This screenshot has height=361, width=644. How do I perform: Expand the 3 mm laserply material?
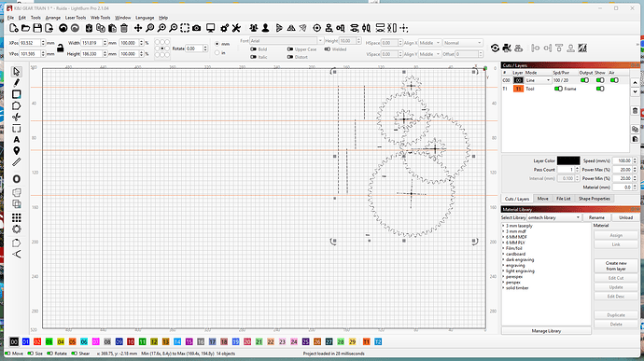click(x=503, y=226)
